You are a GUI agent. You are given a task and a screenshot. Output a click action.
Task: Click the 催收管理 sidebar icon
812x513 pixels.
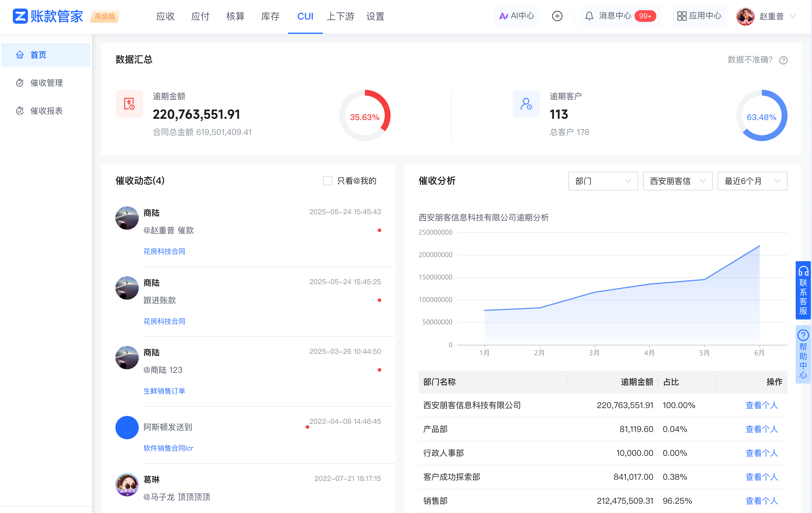pyautogui.click(x=20, y=82)
